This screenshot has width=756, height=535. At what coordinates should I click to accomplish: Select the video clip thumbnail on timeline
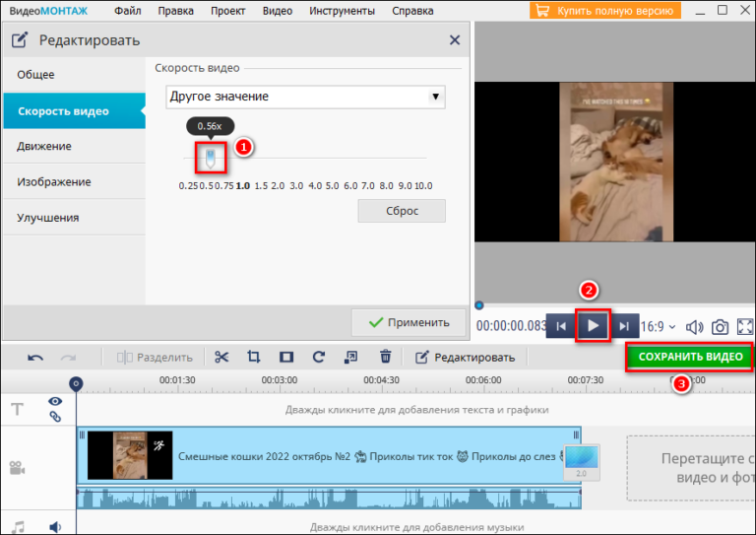coord(130,455)
